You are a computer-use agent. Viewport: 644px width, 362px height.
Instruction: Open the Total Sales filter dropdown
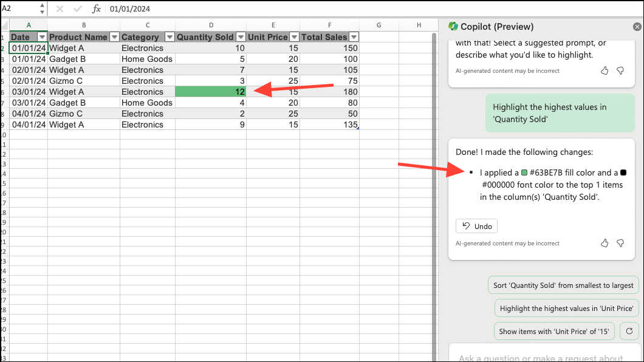pyautogui.click(x=354, y=37)
